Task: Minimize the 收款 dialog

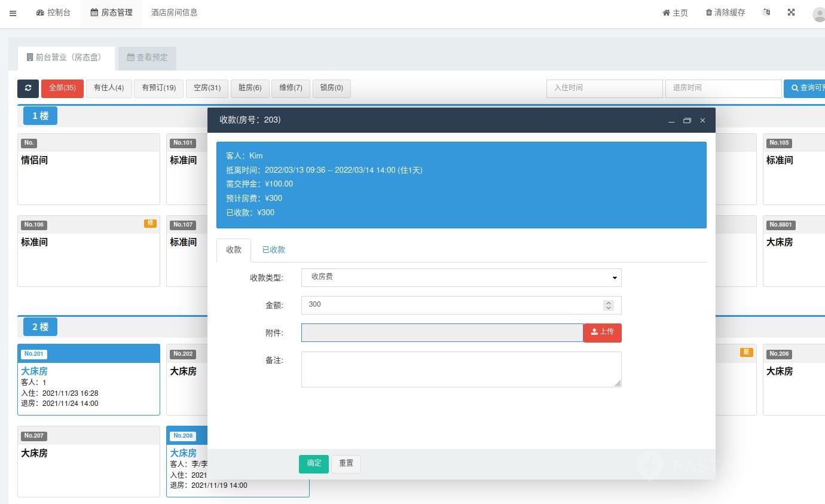Action: pos(671,121)
